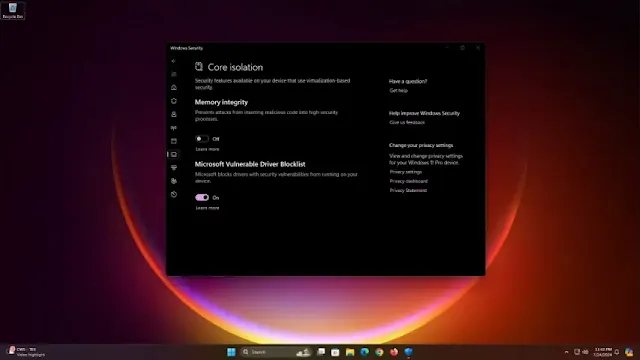Launch Firefox from the taskbar

(x=394, y=352)
